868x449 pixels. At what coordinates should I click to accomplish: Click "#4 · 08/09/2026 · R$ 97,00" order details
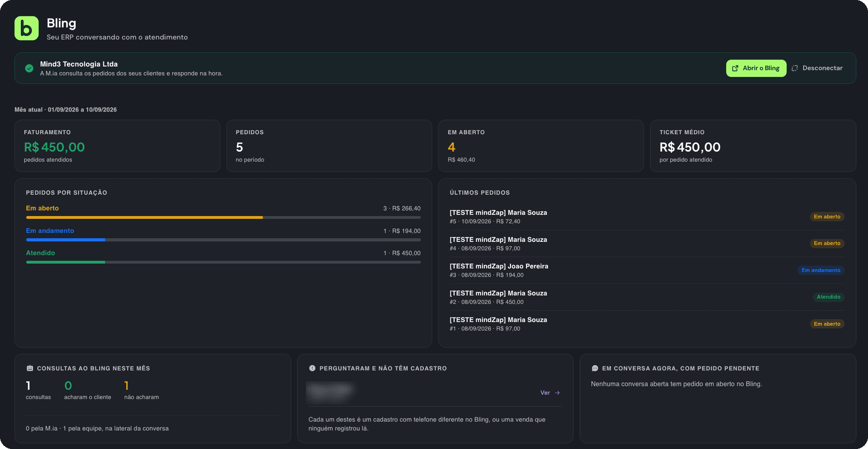point(485,248)
